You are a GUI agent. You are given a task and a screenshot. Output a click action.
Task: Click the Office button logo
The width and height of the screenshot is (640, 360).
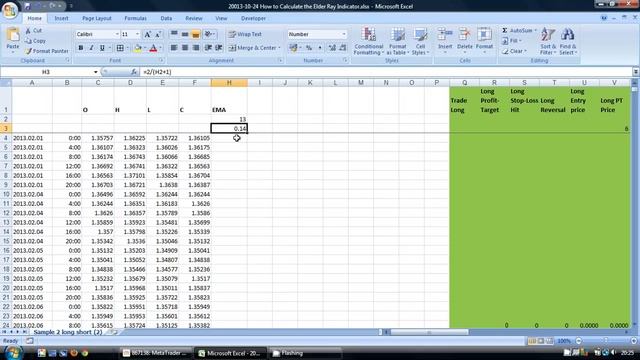10,10
